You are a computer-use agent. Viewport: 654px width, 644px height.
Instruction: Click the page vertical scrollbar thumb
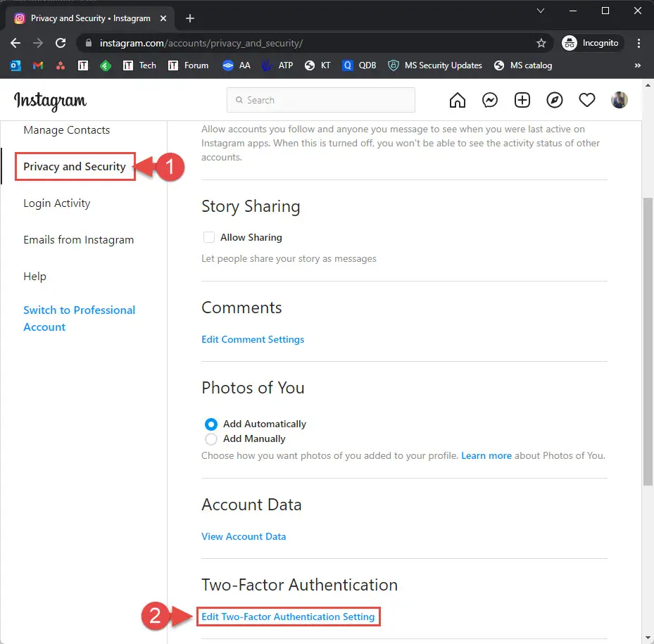(x=648, y=341)
